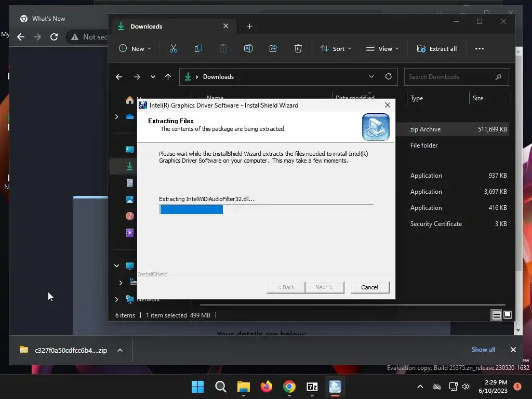Expand the address bar history dropdown
The image size is (532, 399).
coord(371,76)
